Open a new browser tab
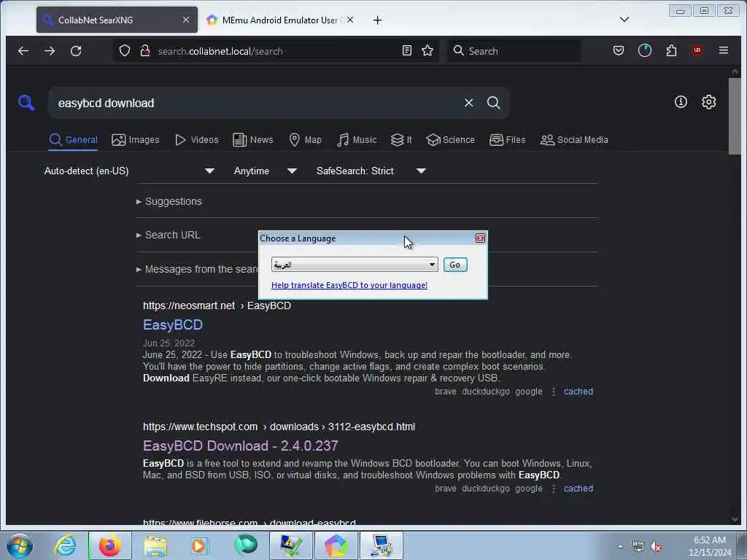 [377, 20]
